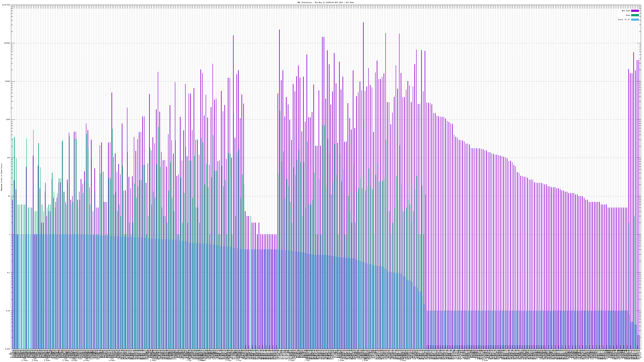Click the RBL Statistics chart title
Image resolution: width=644 pixels, height=362 pixels.
pos(325,2)
